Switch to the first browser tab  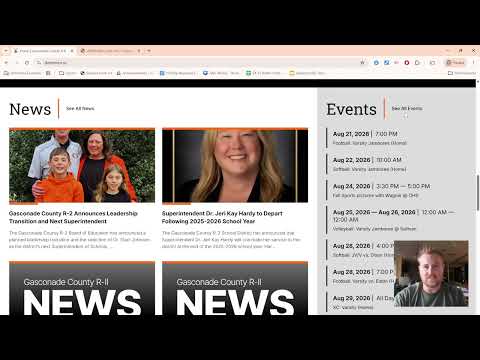coord(43,51)
